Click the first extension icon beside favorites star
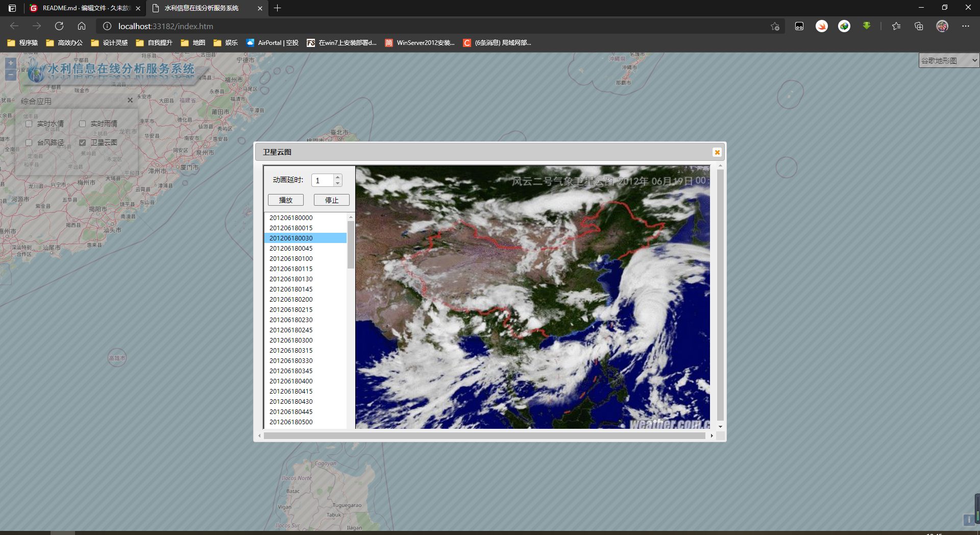The width and height of the screenshot is (980, 535). 799,26
